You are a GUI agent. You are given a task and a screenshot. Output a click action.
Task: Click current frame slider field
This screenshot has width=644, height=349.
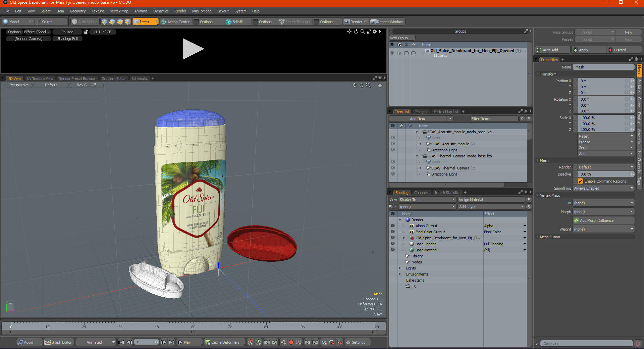click(146, 342)
